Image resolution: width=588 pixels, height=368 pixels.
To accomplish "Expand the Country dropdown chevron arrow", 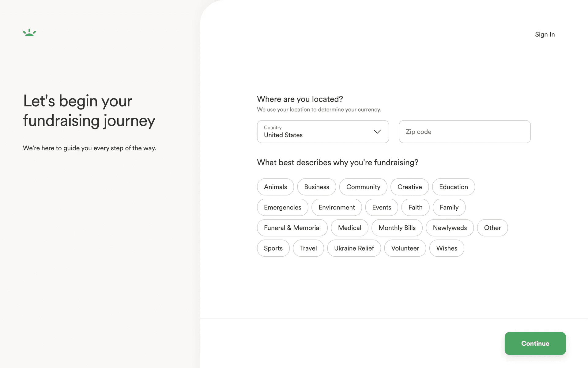I will [x=377, y=132].
